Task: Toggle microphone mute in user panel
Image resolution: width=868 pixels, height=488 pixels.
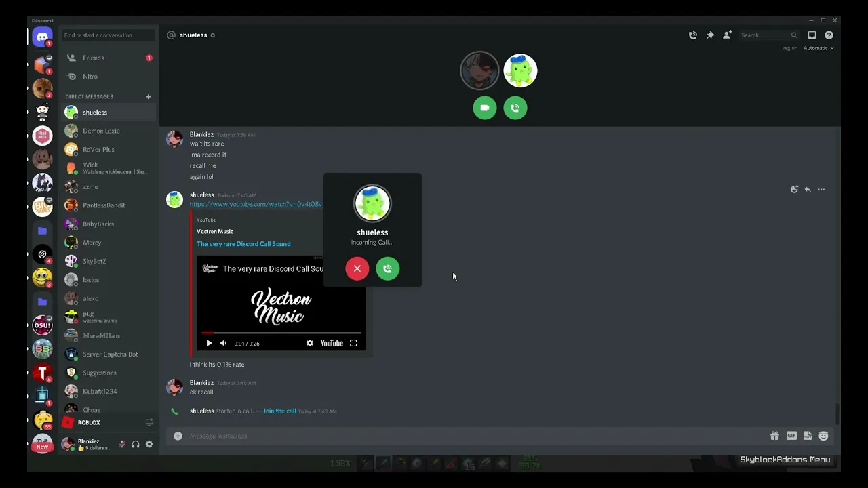Action: [122, 445]
